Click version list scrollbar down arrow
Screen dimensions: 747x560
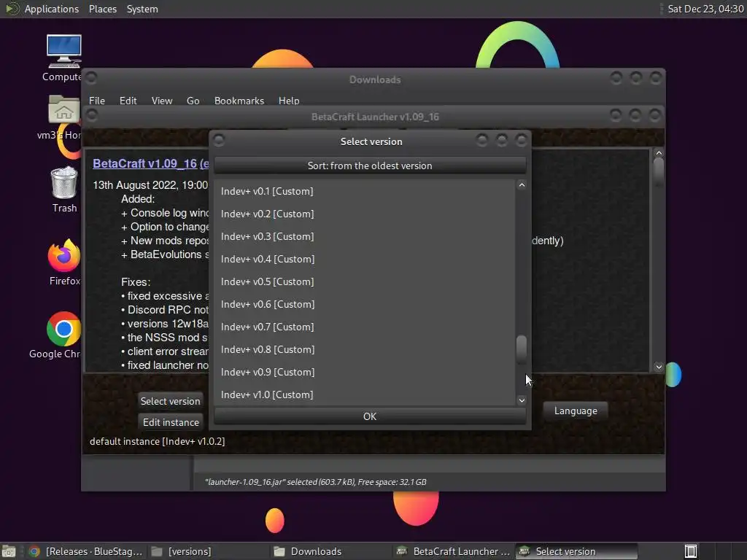click(522, 400)
